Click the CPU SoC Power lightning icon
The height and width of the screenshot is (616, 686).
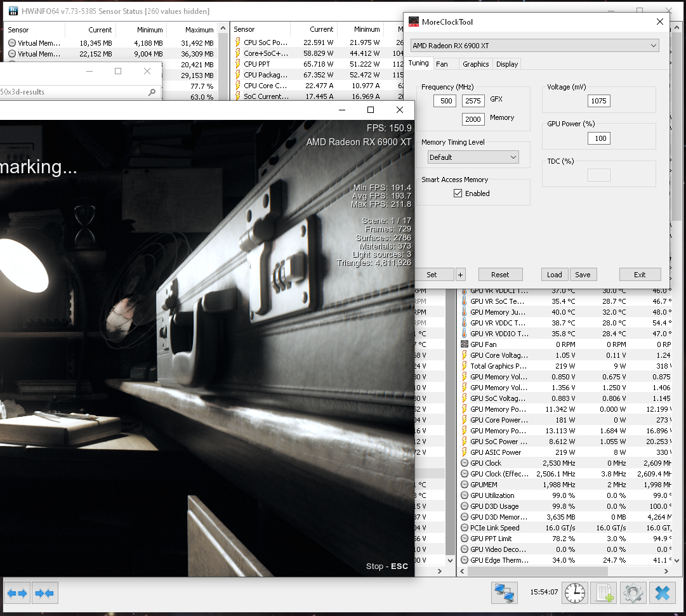point(238,43)
